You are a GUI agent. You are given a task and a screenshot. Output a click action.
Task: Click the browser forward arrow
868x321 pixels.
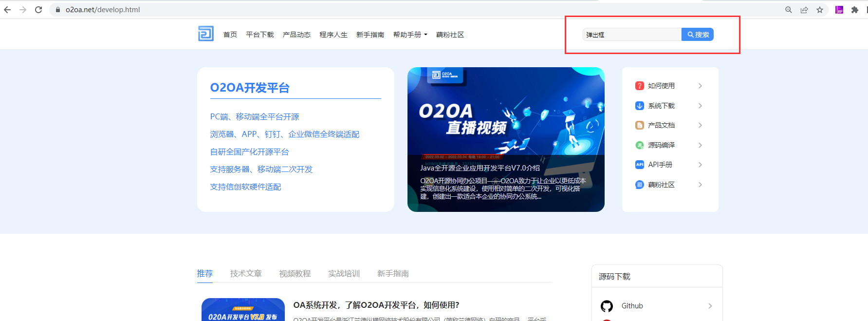tap(23, 10)
